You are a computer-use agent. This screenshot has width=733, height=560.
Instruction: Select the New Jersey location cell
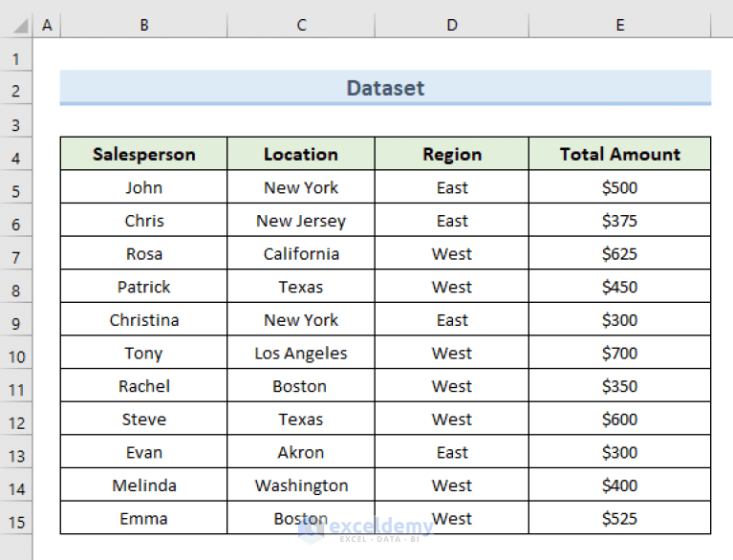[301, 220]
